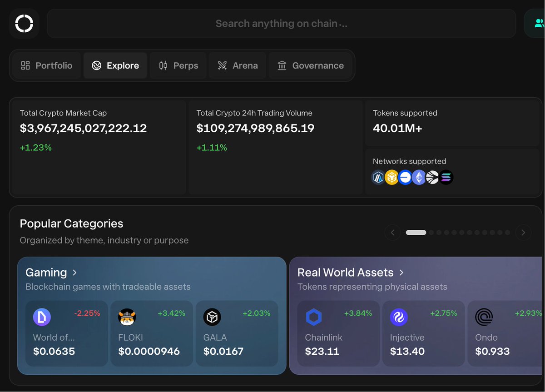The width and height of the screenshot is (545, 392).
Task: Click the circular app logo icon
Action: coord(24,24)
